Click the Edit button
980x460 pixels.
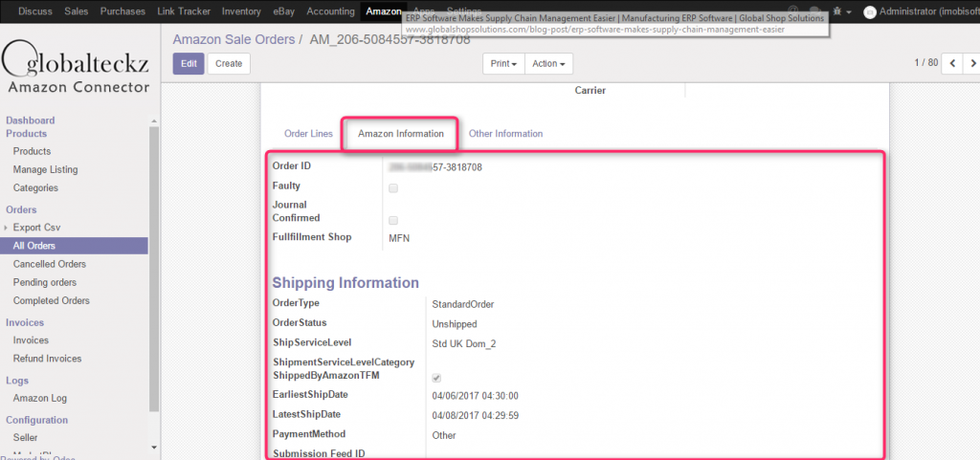(189, 64)
